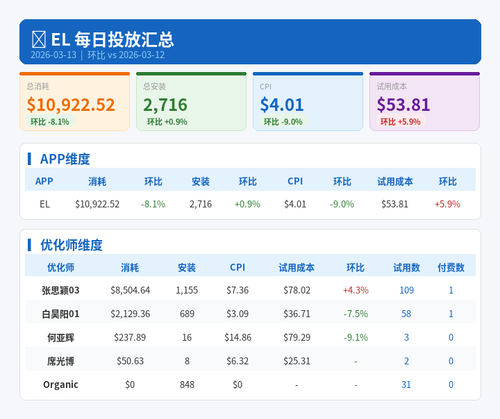Click -9.1% change for 何亚辉
Screen dimensions: 500x419
[x=356, y=338]
